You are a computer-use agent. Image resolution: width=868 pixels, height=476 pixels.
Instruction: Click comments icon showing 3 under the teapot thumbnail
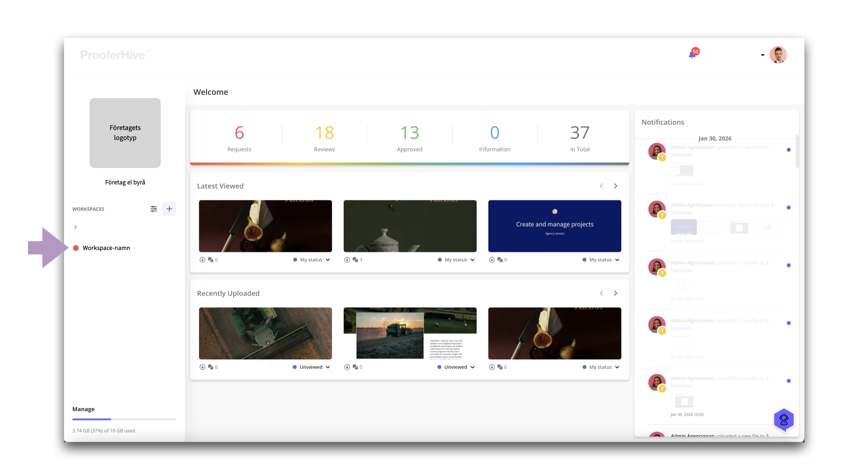tap(355, 260)
